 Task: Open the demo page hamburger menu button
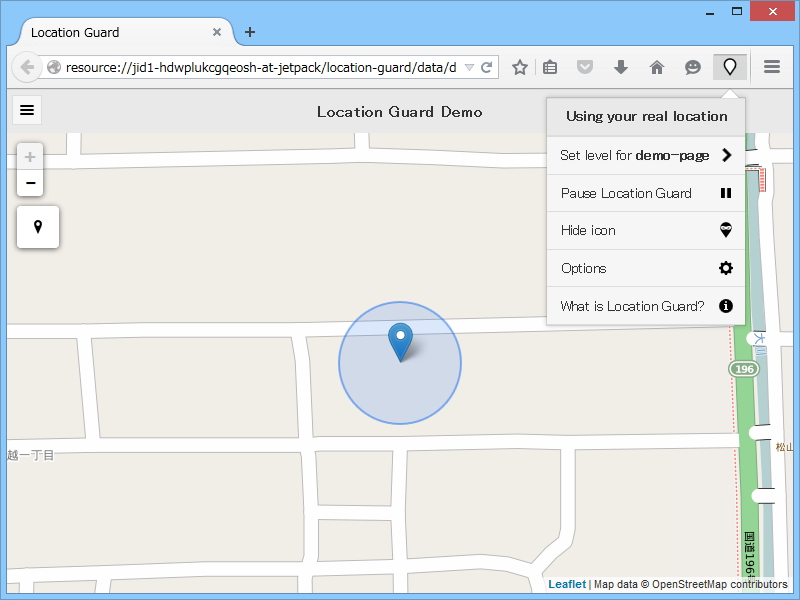(x=26, y=110)
